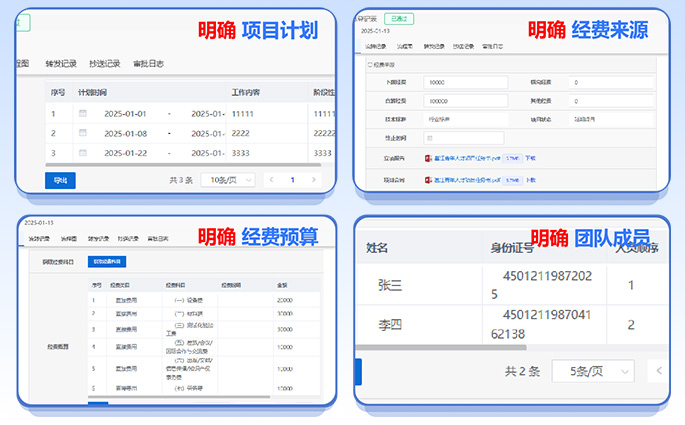
Task: Open the 审批日志 tab in project plan
Action: pos(148,64)
